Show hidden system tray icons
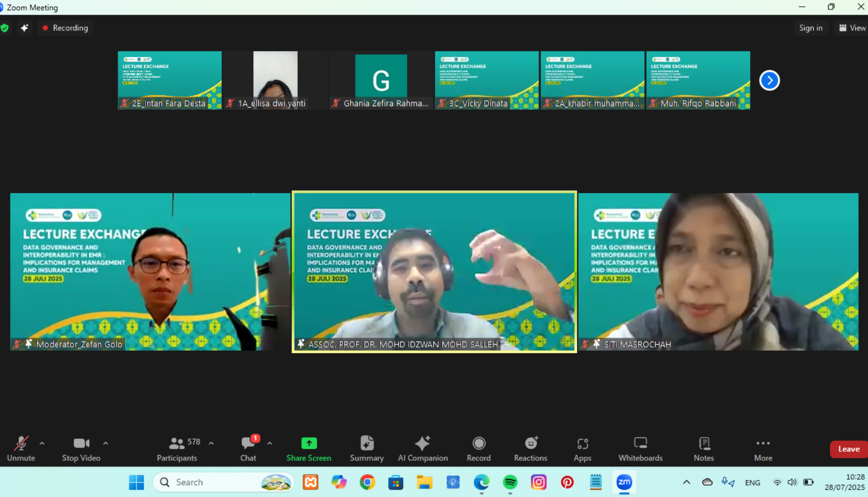 pos(686,482)
